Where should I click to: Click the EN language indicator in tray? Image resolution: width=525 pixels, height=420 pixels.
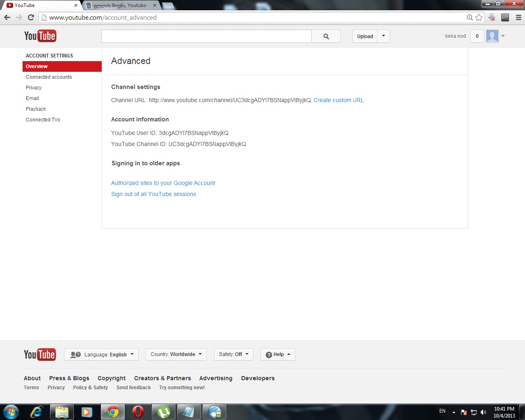[x=442, y=411]
